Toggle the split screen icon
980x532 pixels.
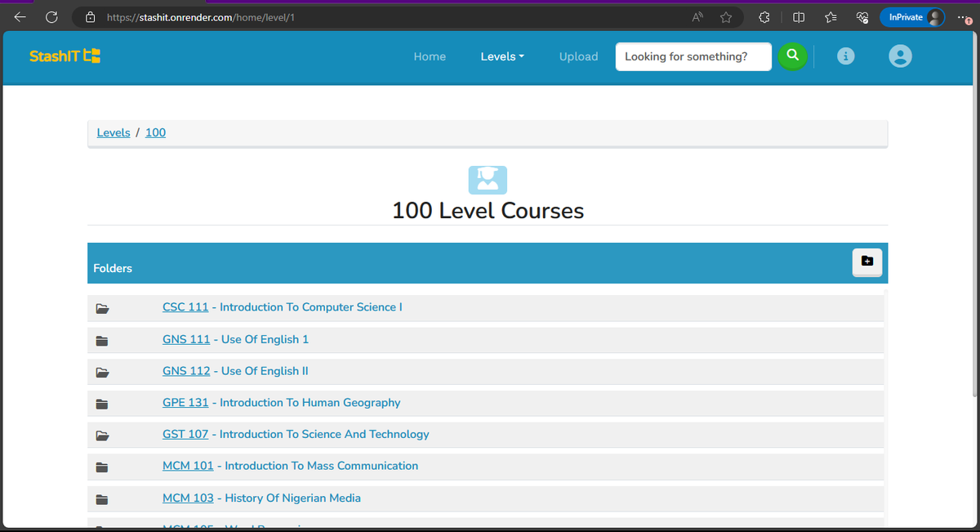click(x=800, y=17)
